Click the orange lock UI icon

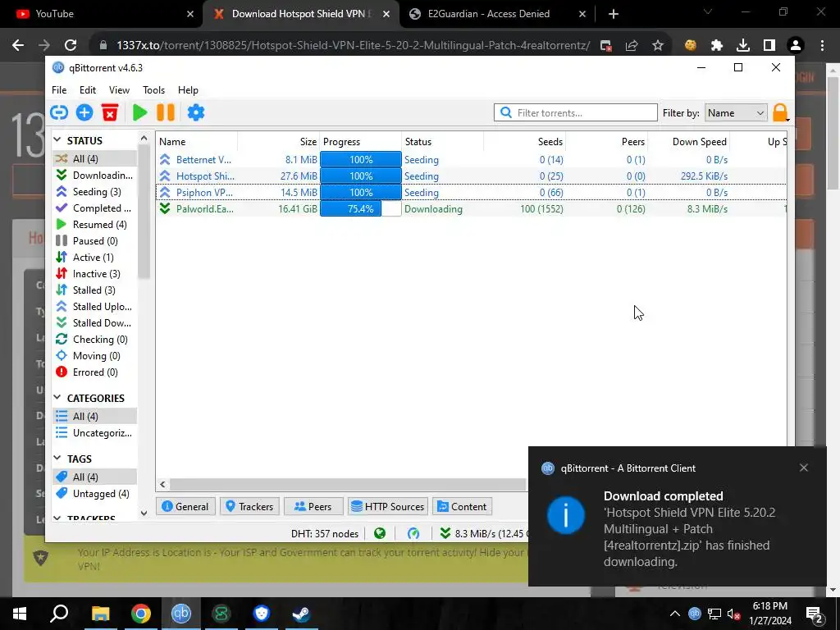780,112
